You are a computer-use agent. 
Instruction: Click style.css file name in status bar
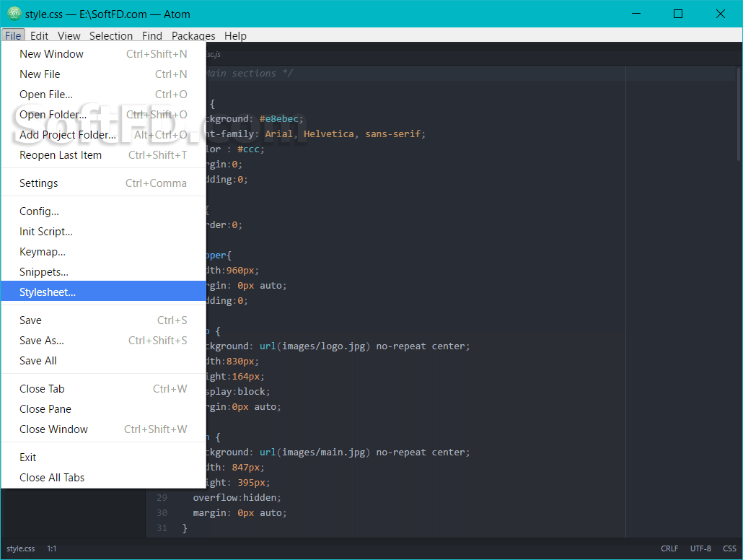click(21, 548)
